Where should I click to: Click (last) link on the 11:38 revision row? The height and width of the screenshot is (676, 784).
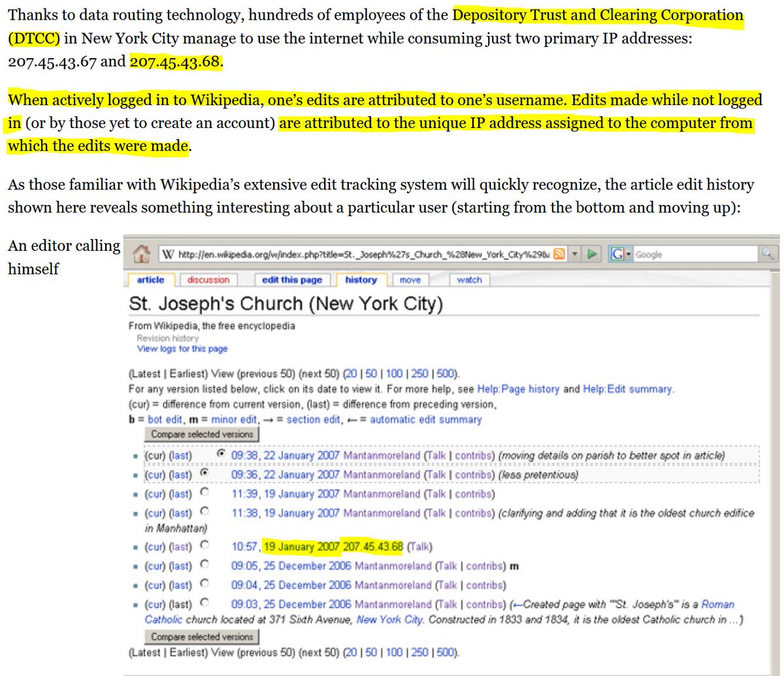180,514
